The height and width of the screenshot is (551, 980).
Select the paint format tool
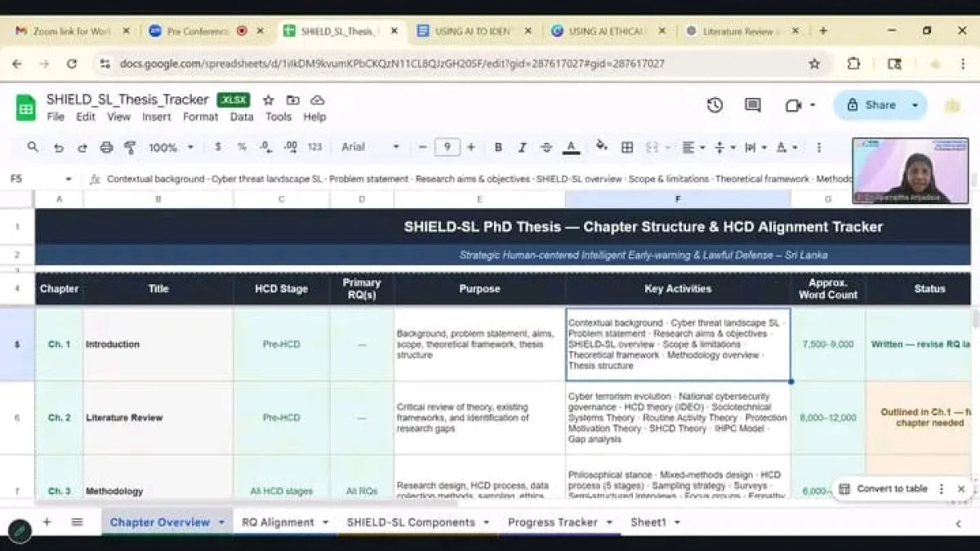pyautogui.click(x=130, y=148)
